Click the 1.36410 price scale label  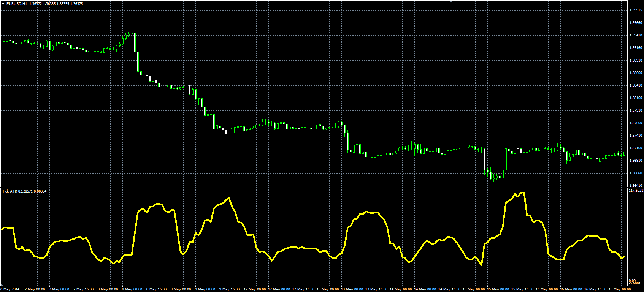(636, 186)
